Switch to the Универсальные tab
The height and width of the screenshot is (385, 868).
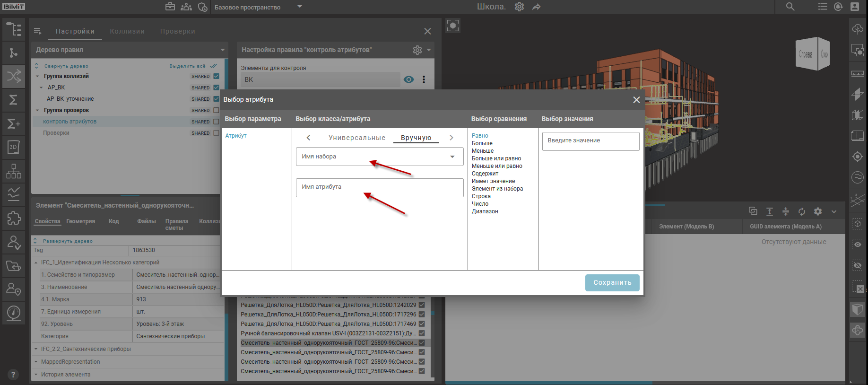tap(357, 138)
